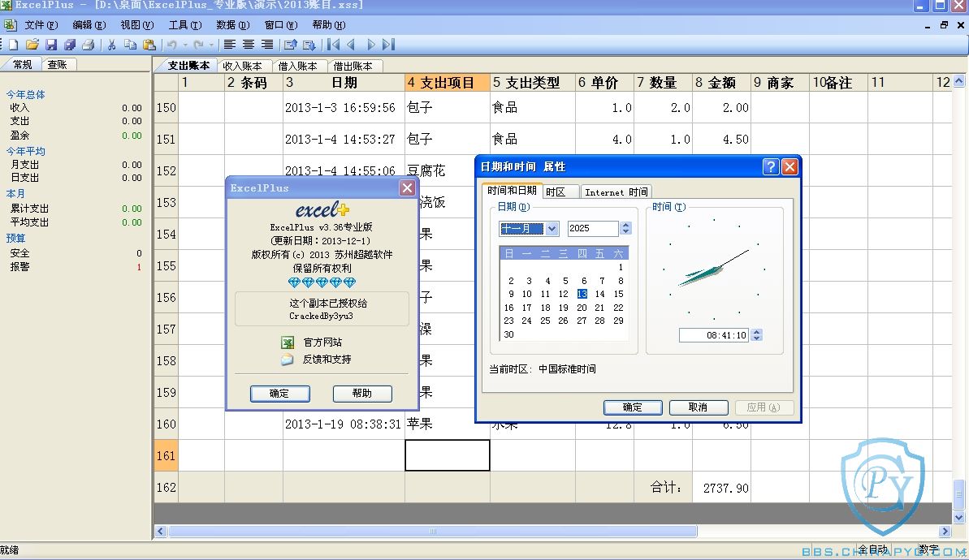Switch to the 借入账本 sheet tab
This screenshot has width=969, height=560.
pyautogui.click(x=297, y=66)
